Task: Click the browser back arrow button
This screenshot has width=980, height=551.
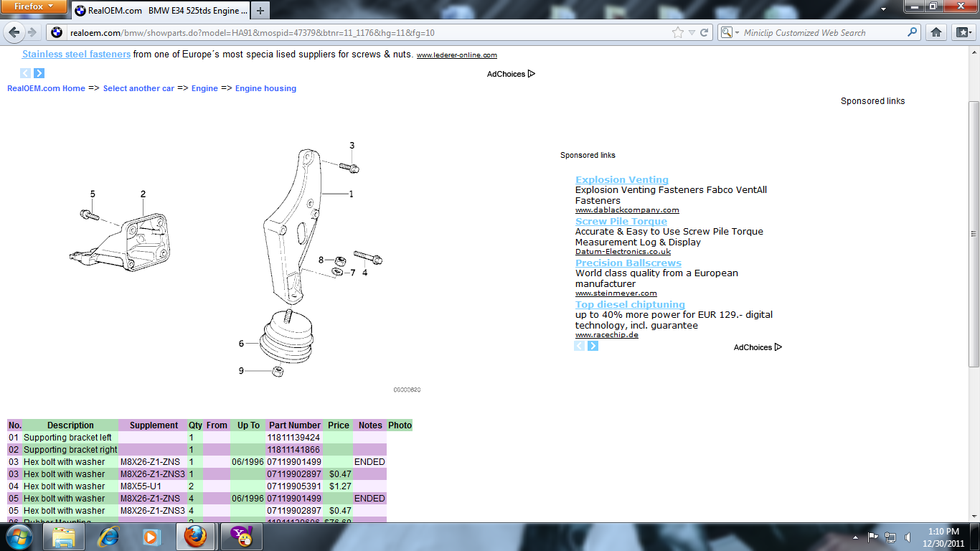Action: 14,32
